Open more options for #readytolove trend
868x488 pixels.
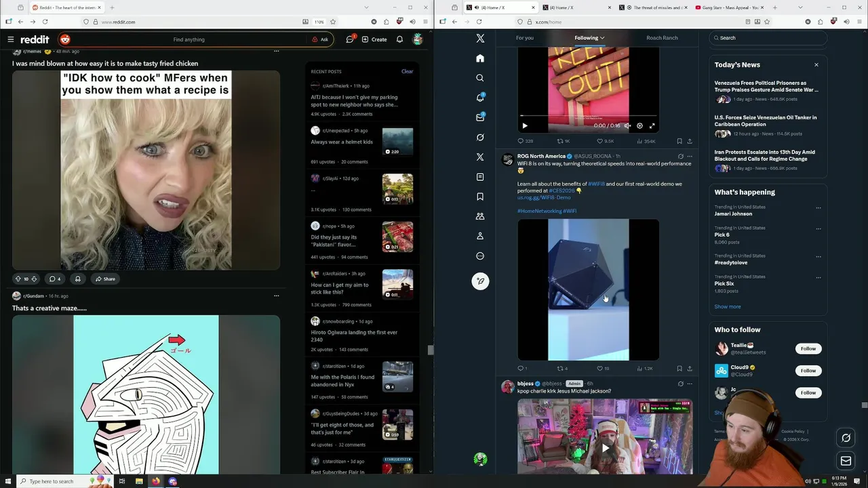click(x=818, y=257)
